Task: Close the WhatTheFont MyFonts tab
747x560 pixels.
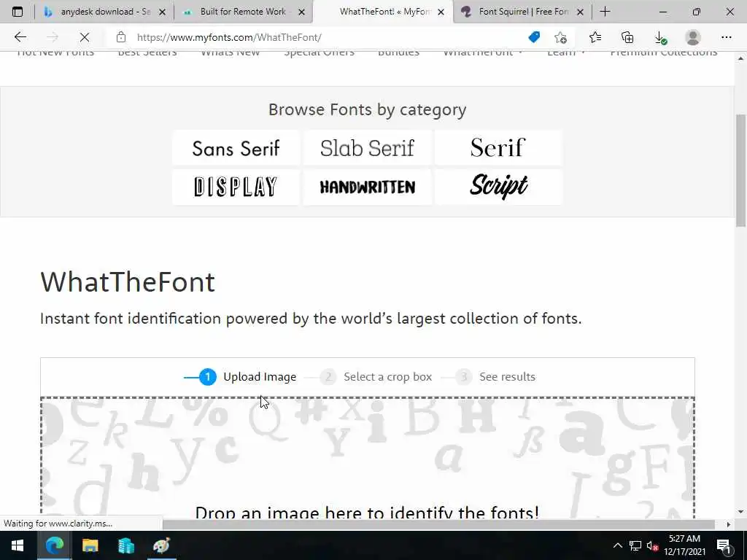Action: pyautogui.click(x=441, y=12)
